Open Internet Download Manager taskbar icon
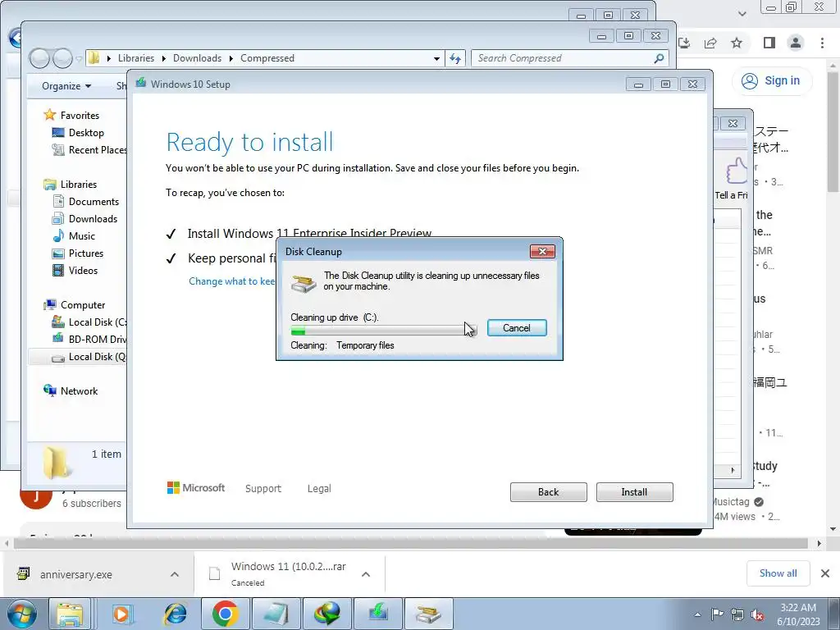 (x=326, y=614)
